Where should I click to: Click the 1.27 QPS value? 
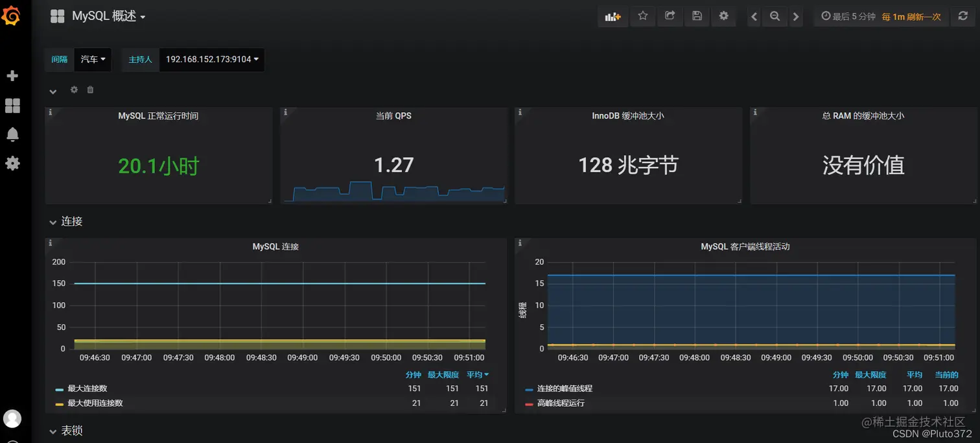[x=393, y=165]
